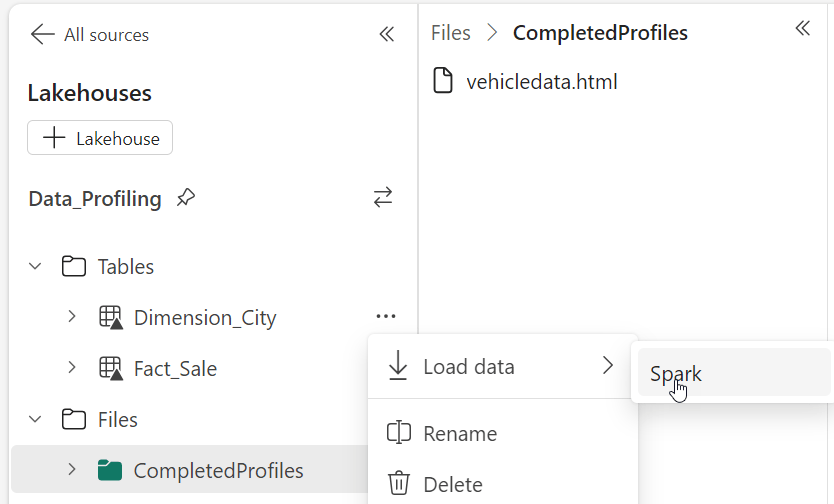Collapse the Tables folder chevron

point(36,267)
